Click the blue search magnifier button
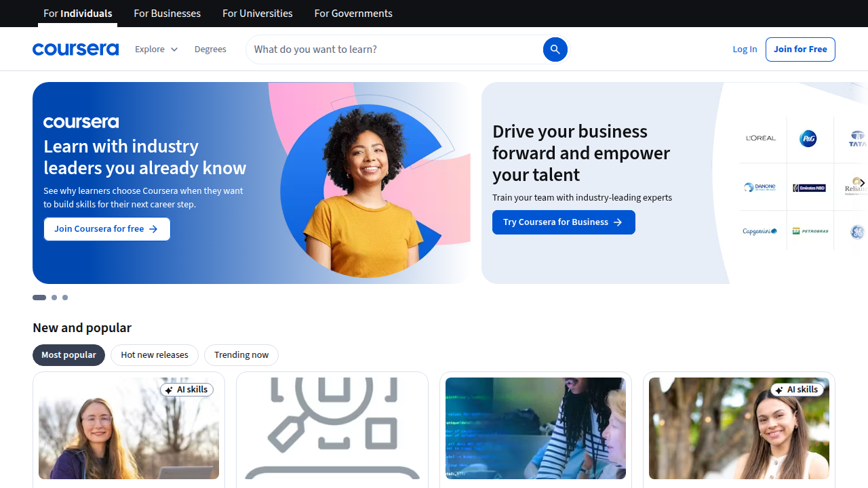 555,49
